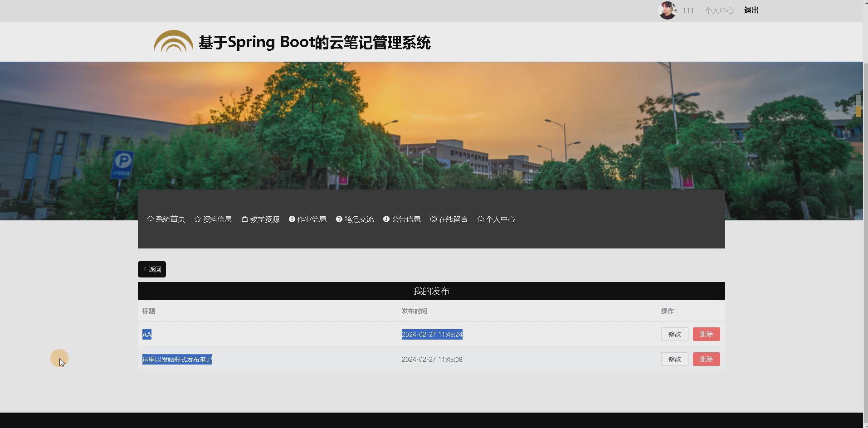Edit the 这里以发帖形式发布笔记 post with 修改
The image size is (868, 428).
pos(675,359)
